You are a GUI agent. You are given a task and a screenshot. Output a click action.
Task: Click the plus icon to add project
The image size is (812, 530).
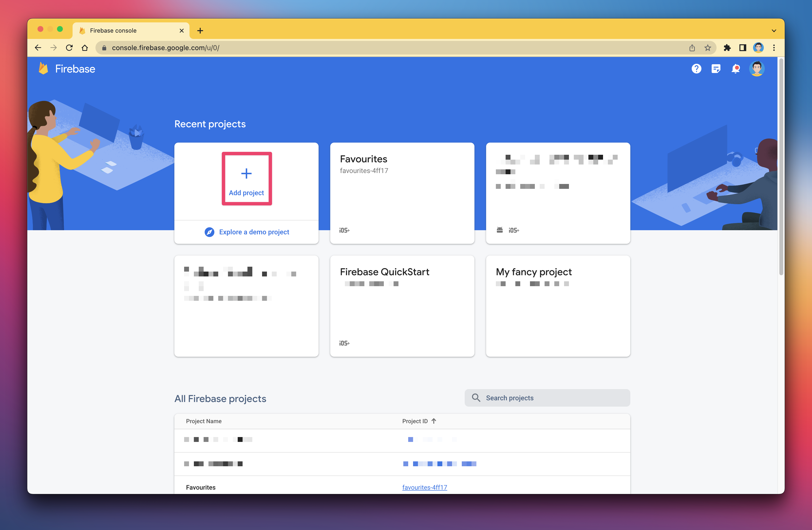click(x=246, y=174)
